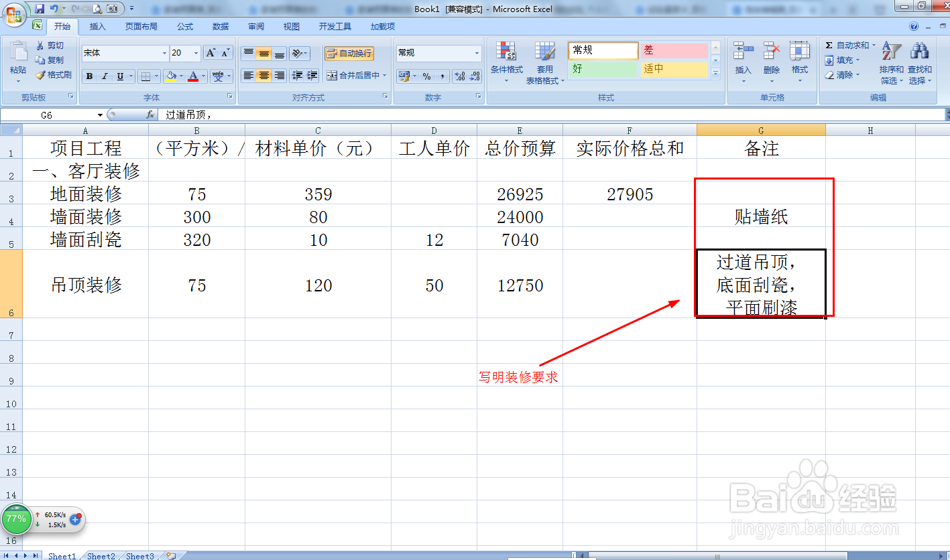Toggle right text alignment
The height and width of the screenshot is (560, 950).
tap(280, 76)
